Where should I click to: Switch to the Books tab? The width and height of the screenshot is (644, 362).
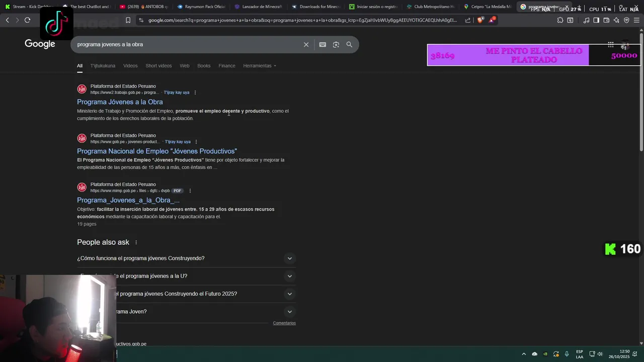click(x=204, y=66)
